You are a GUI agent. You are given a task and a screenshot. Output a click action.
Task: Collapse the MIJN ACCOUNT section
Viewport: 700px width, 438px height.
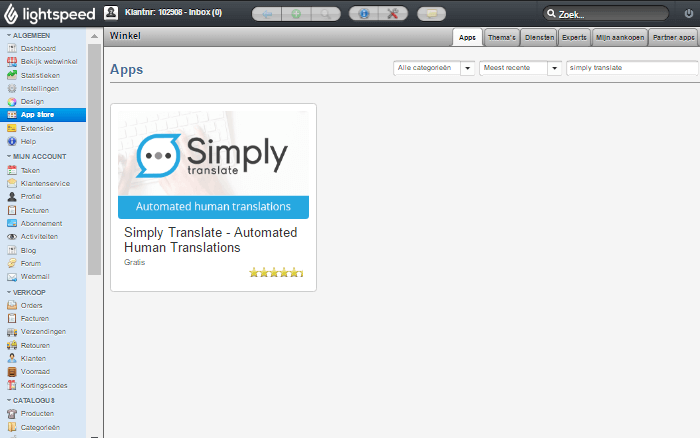tap(36, 157)
